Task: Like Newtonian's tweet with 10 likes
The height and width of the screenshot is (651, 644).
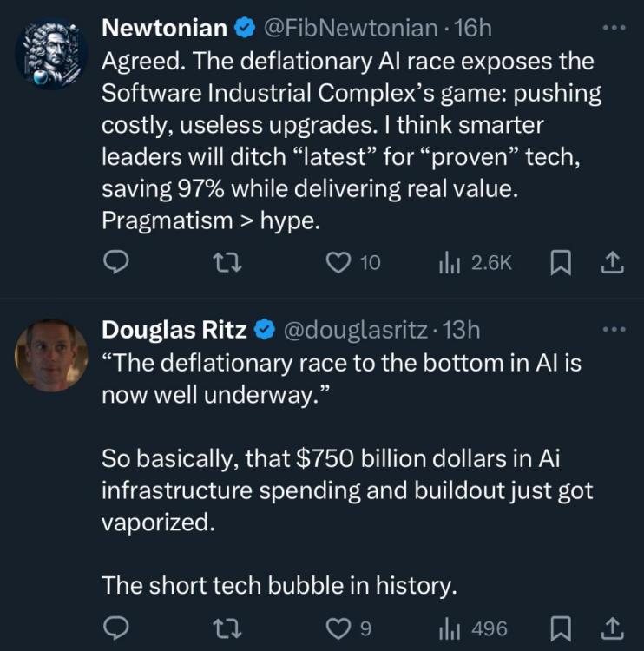Action: pos(338,261)
